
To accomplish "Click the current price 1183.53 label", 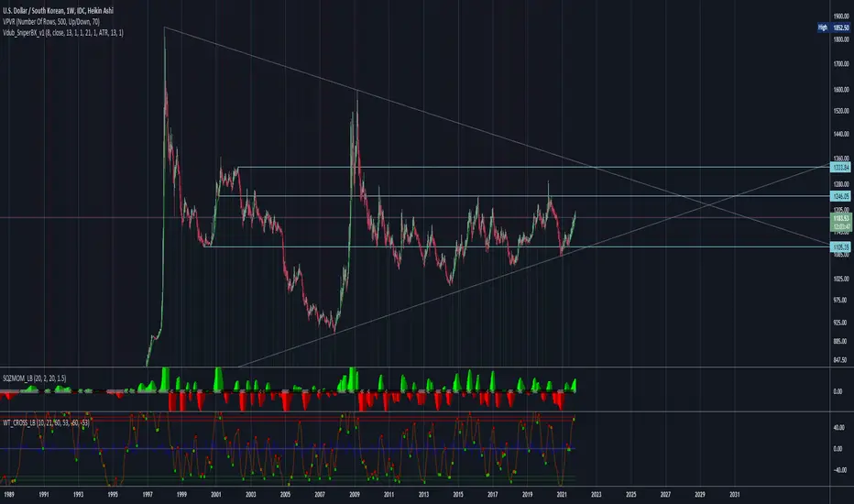I will (x=840, y=218).
